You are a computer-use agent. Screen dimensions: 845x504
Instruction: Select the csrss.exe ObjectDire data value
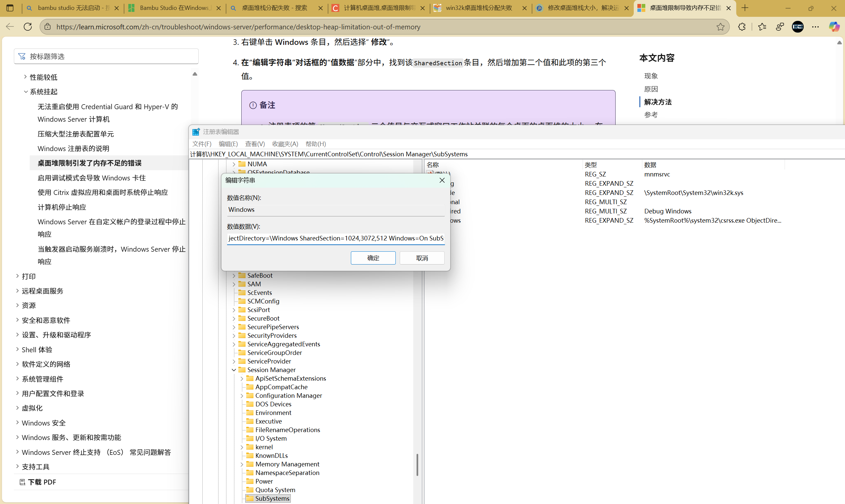click(x=713, y=220)
